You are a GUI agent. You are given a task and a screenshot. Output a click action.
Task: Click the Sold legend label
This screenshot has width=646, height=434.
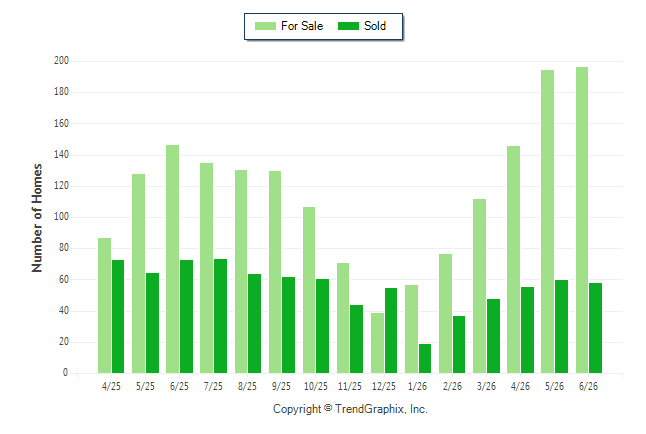coord(375,26)
